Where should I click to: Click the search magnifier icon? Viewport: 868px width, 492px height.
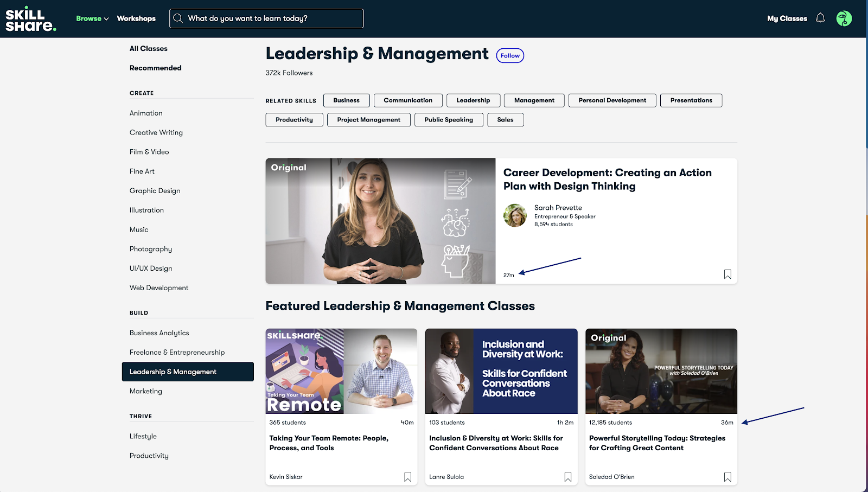(x=178, y=18)
